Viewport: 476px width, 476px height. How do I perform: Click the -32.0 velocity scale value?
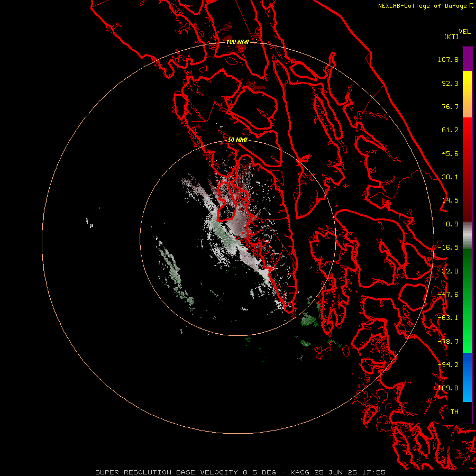click(448, 271)
